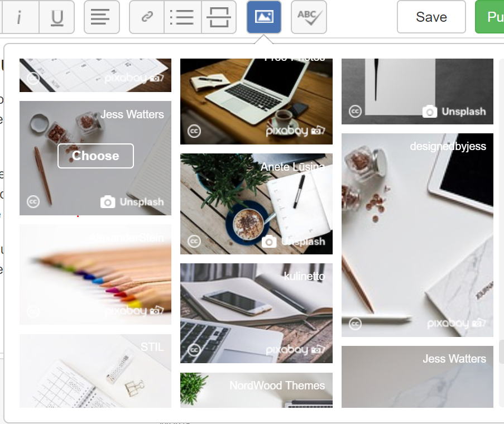Open the CC license icon on the calendar photo

tap(33, 78)
